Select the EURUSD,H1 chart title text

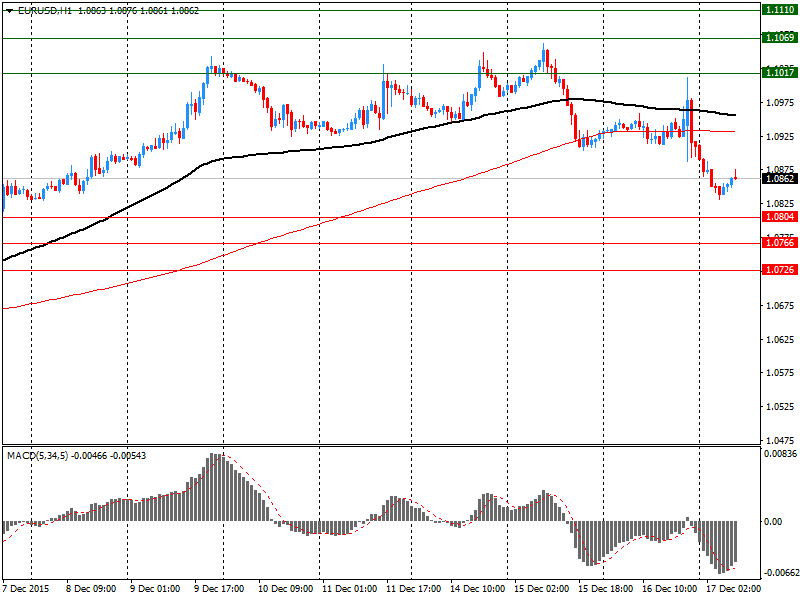44,11
